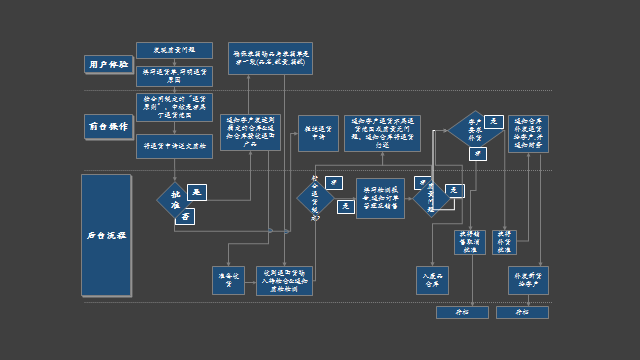Select the 准备收货 process box

[229, 280]
